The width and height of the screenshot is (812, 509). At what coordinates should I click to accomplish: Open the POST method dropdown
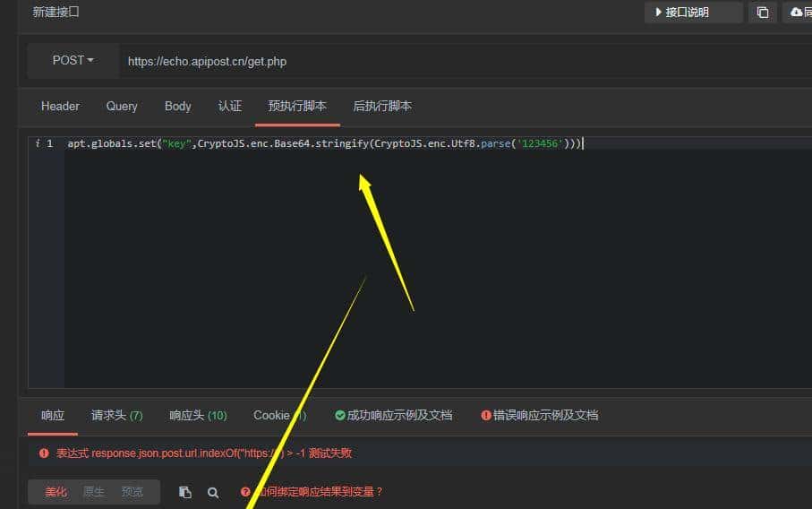pyautogui.click(x=73, y=61)
